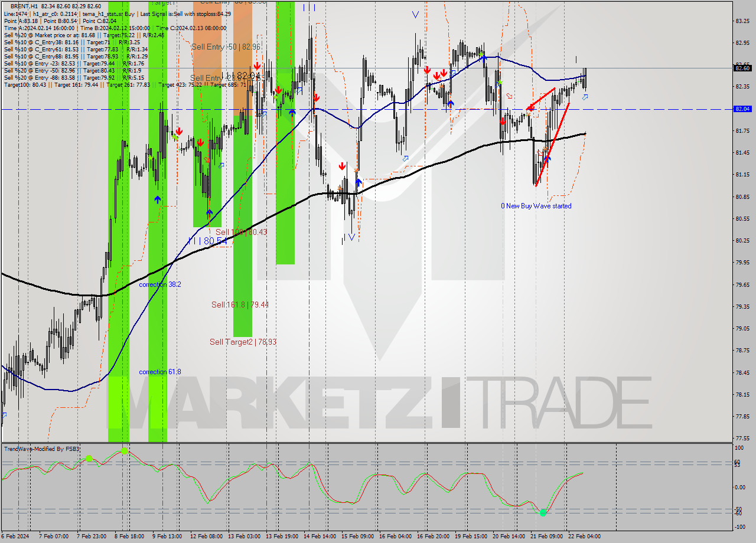Image resolution: width=756 pixels, height=543 pixels.
Task: Click the '0 New Buy Wave started' label
Action: click(x=536, y=206)
